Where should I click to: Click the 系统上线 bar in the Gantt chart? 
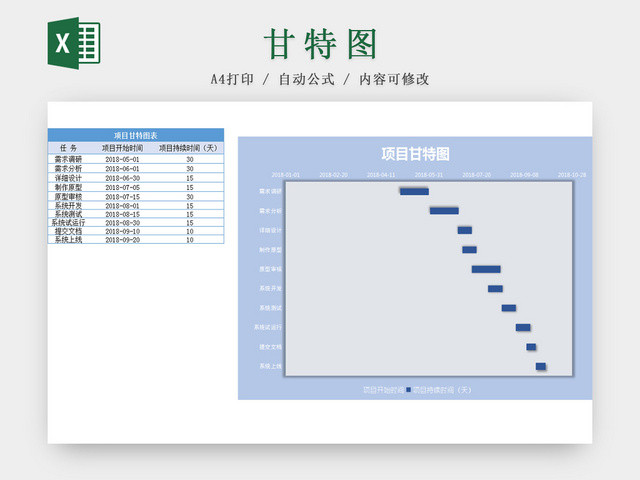coord(541,366)
